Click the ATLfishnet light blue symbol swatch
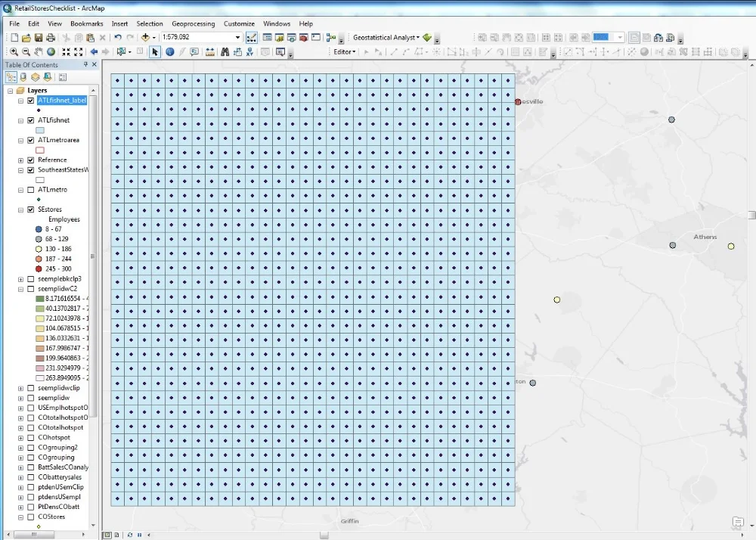The image size is (756, 540). [x=40, y=130]
